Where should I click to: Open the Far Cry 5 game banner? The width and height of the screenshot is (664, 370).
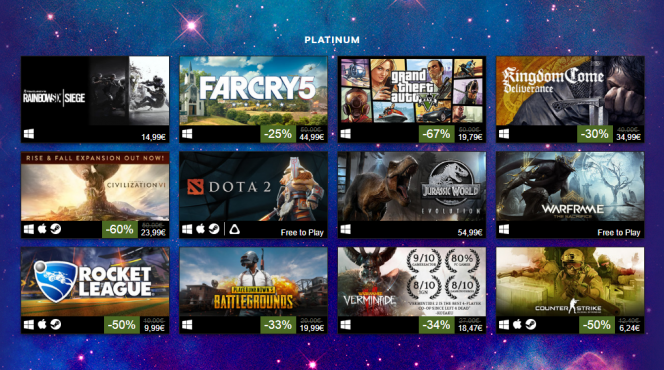(253, 91)
